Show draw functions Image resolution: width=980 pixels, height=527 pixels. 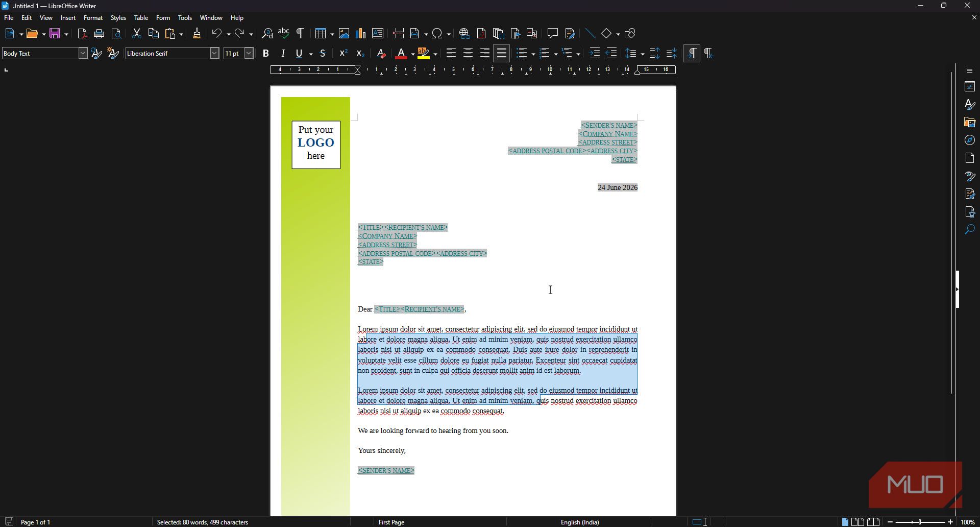coord(630,34)
